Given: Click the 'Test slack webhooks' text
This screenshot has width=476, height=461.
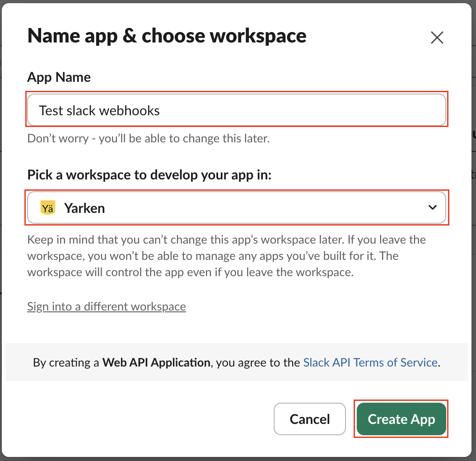Looking at the screenshot, I should (x=99, y=111).
